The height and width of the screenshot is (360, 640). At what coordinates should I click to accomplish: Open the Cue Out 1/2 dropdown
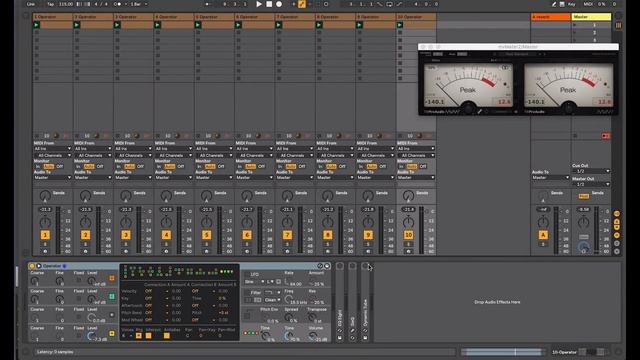click(x=591, y=171)
